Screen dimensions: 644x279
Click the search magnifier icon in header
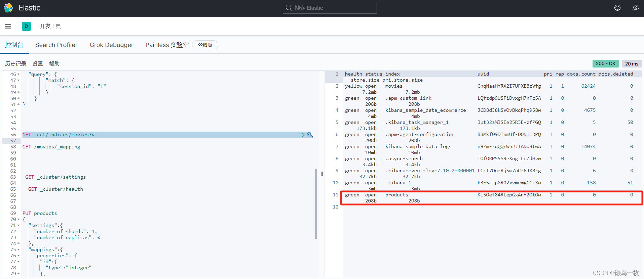tap(289, 8)
